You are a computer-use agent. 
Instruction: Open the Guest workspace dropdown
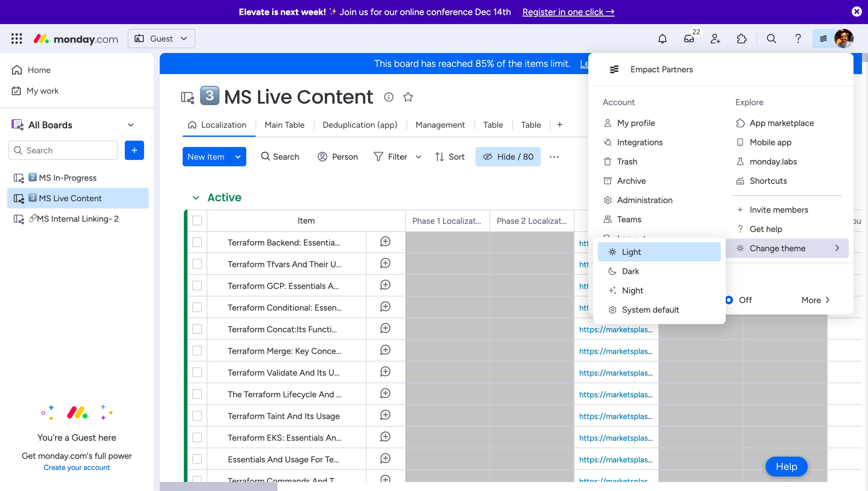point(161,39)
